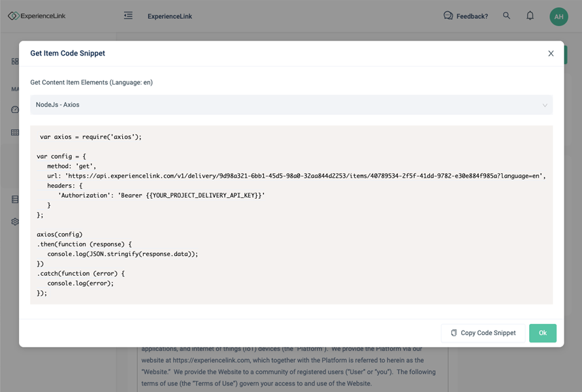Click the ExperienceLink logo icon
The height and width of the screenshot is (392, 582).
14,16
